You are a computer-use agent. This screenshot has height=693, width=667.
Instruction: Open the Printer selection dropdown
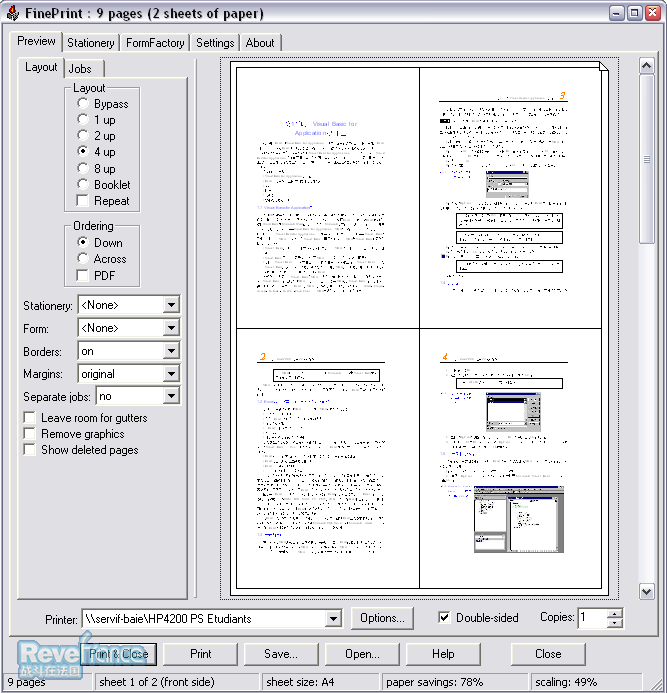(333, 619)
